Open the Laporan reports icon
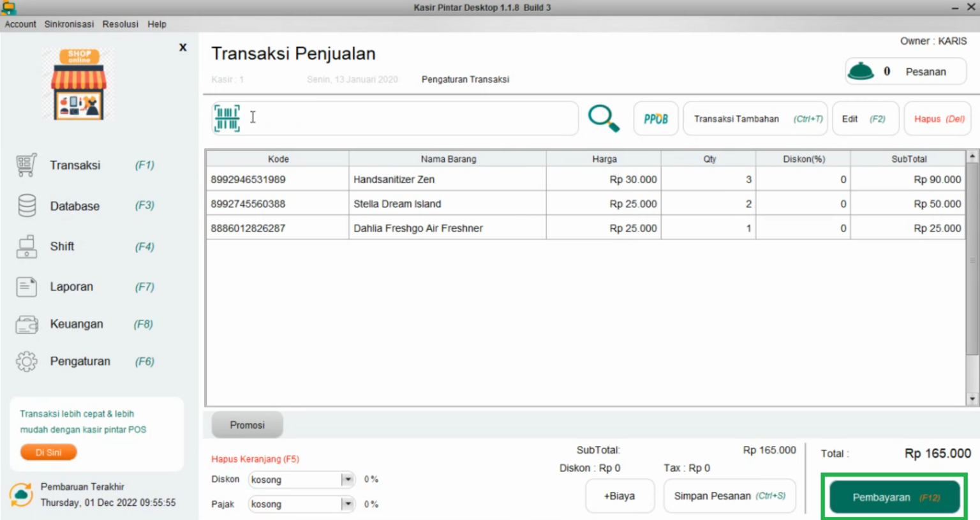Viewport: 980px width, 520px height. [26, 286]
